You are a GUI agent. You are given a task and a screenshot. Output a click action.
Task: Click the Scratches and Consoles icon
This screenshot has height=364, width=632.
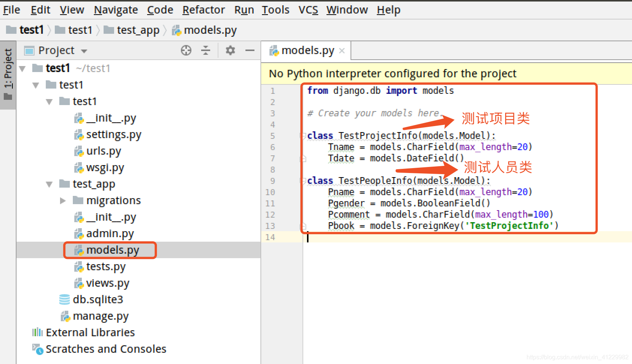pos(38,349)
